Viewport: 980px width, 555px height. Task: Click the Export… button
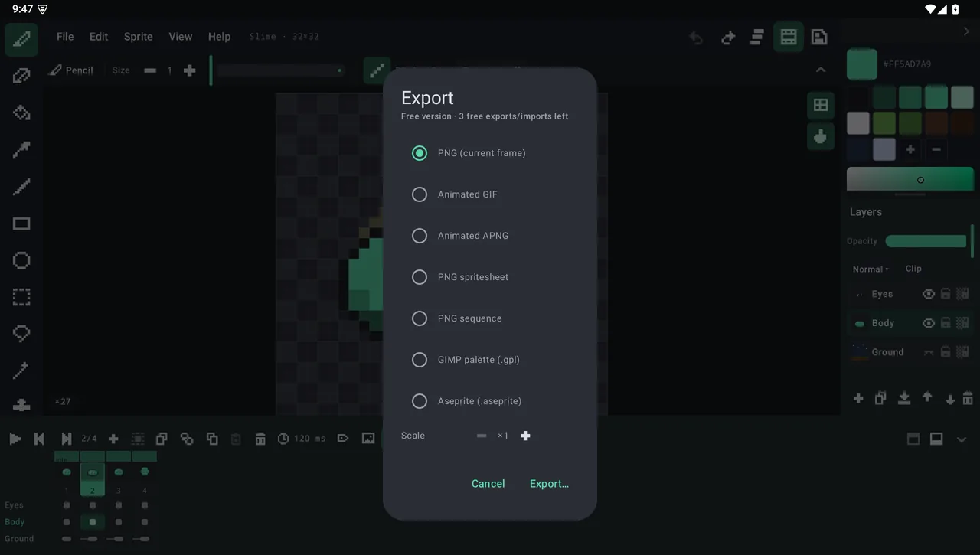pyautogui.click(x=549, y=484)
